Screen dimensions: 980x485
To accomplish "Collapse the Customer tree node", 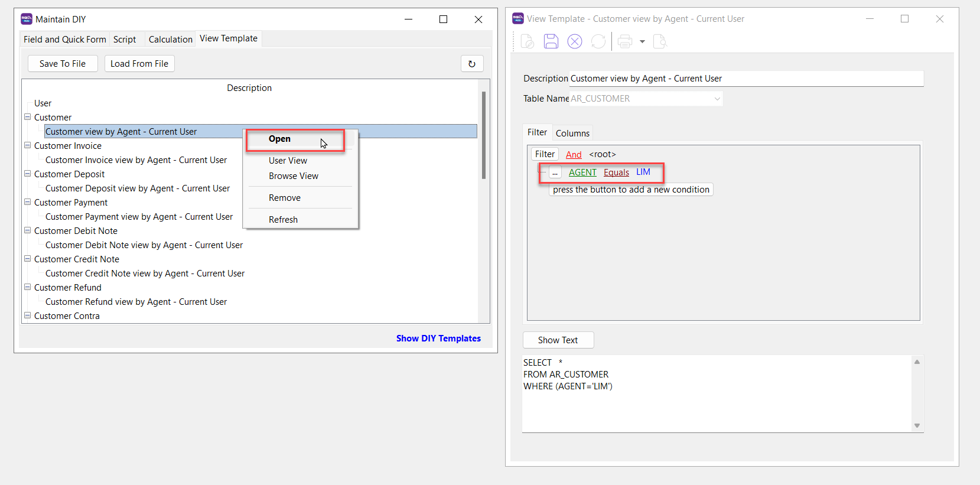I will coord(27,117).
